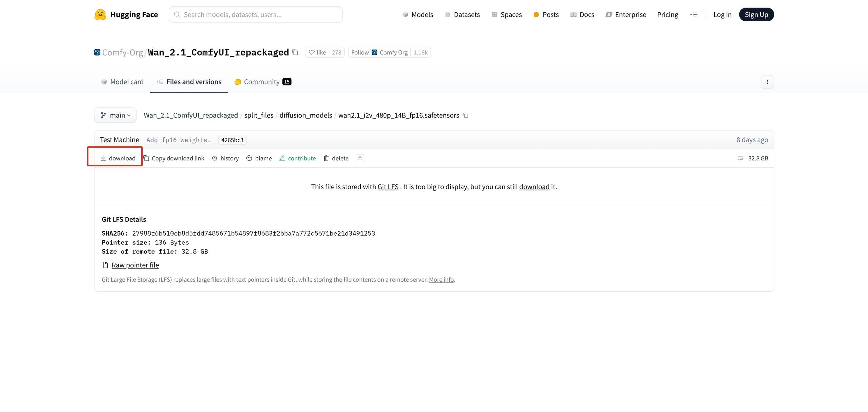Copy the model name with the copy icon
The width and height of the screenshot is (868, 412).
coord(295,52)
